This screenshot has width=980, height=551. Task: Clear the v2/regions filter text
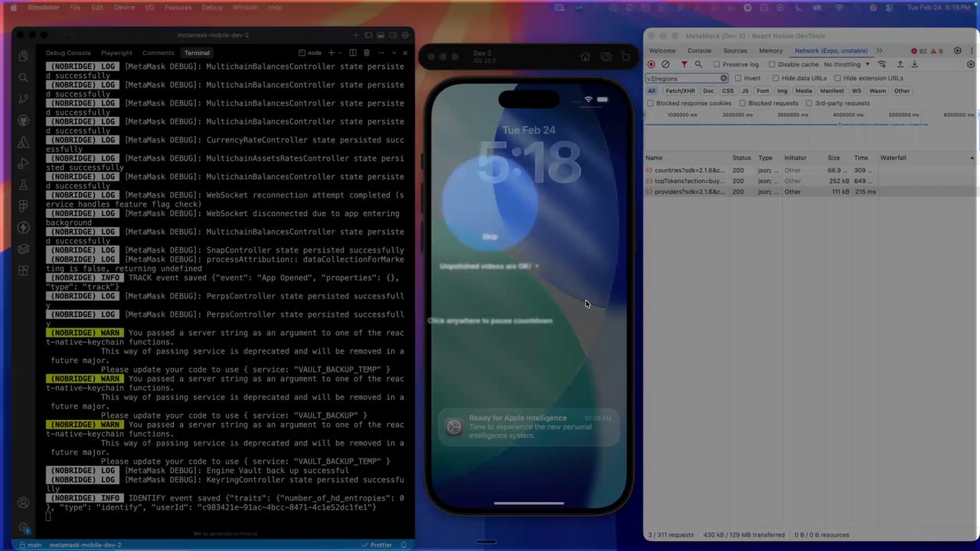click(x=724, y=78)
